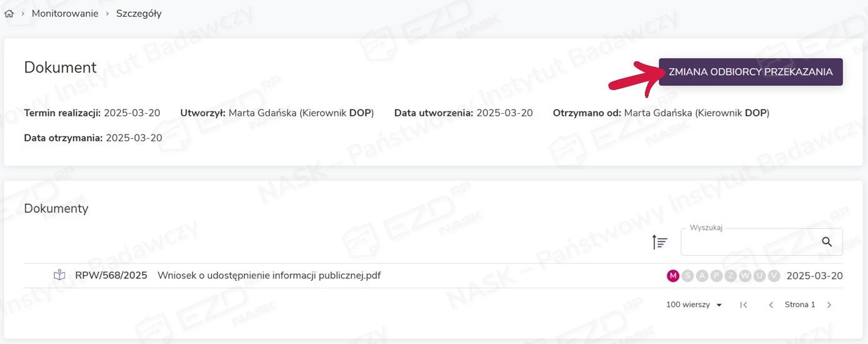This screenshot has width=868, height=344.
Task: Click the magnifying glass search icon
Action: tap(827, 242)
